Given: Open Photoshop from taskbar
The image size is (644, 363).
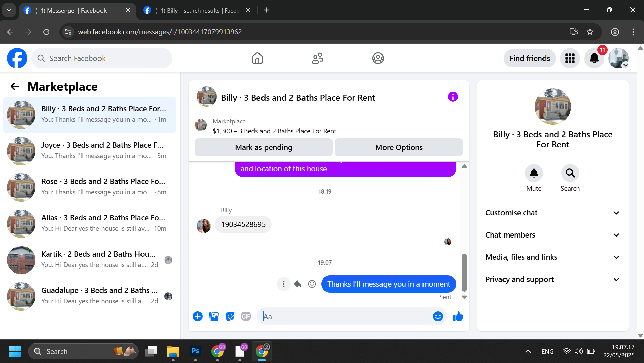Looking at the screenshot, I should (x=195, y=351).
